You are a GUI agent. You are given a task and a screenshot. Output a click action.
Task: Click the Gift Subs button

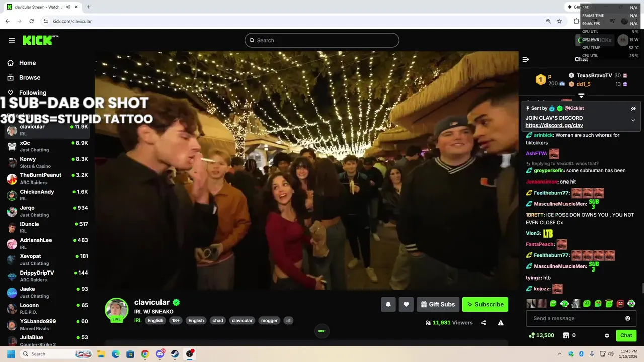click(x=438, y=304)
